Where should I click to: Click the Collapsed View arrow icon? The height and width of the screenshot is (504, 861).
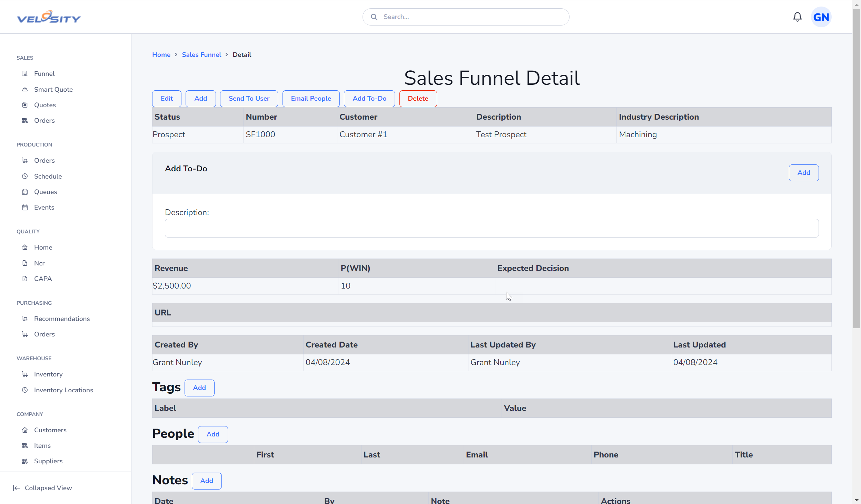tap(16, 488)
